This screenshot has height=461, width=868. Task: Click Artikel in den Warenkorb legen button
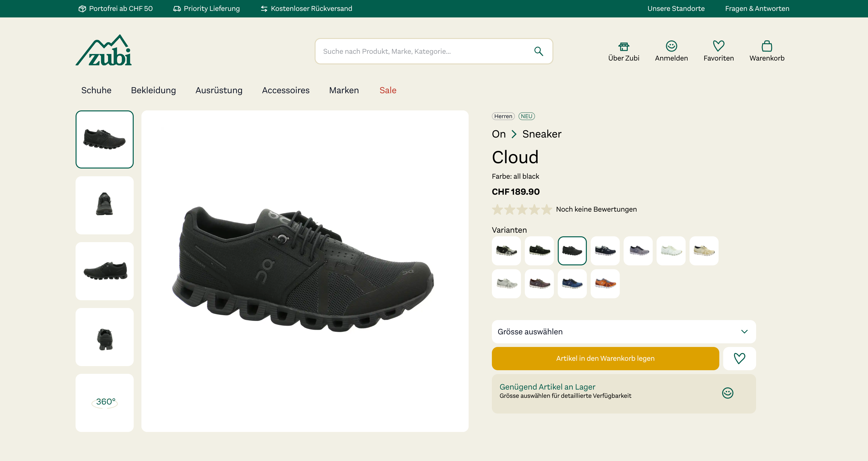[605, 358]
